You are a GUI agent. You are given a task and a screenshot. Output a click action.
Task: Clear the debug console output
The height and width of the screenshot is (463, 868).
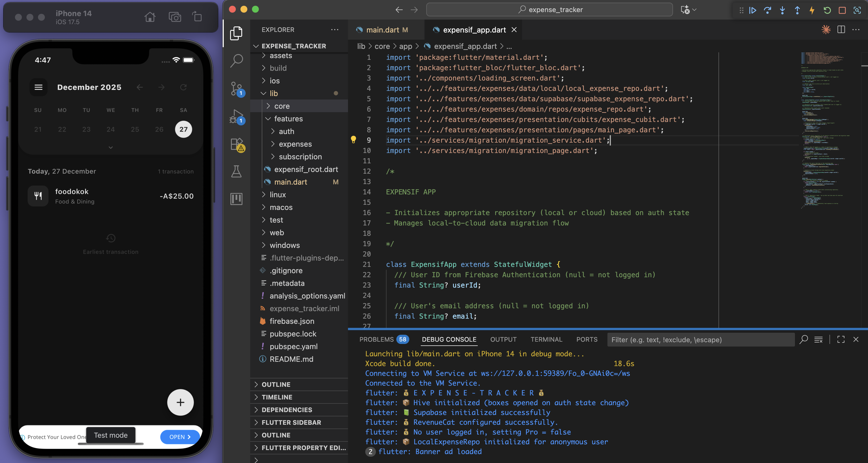tap(819, 340)
